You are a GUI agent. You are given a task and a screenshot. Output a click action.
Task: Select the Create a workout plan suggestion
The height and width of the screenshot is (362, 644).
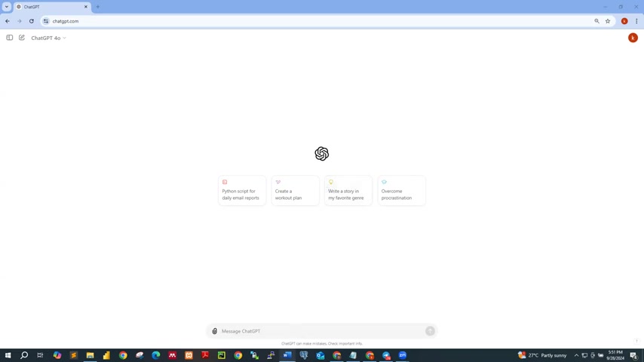[x=295, y=191]
